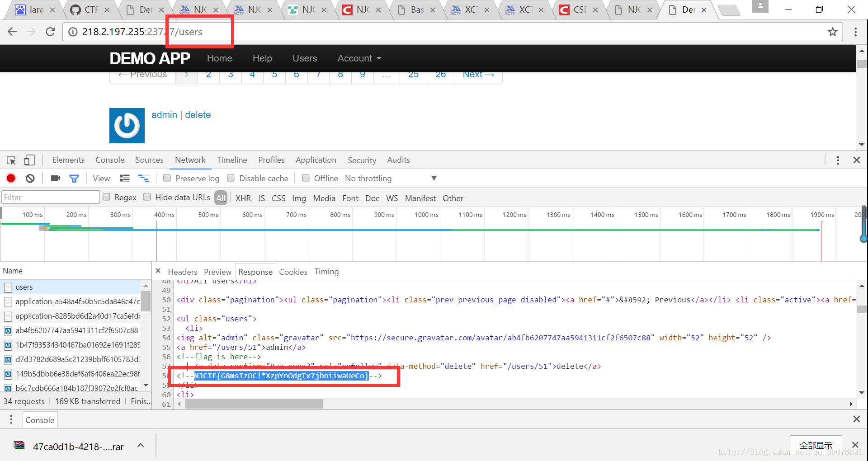
Task: Close the DevTools panel
Action: pyautogui.click(x=856, y=160)
